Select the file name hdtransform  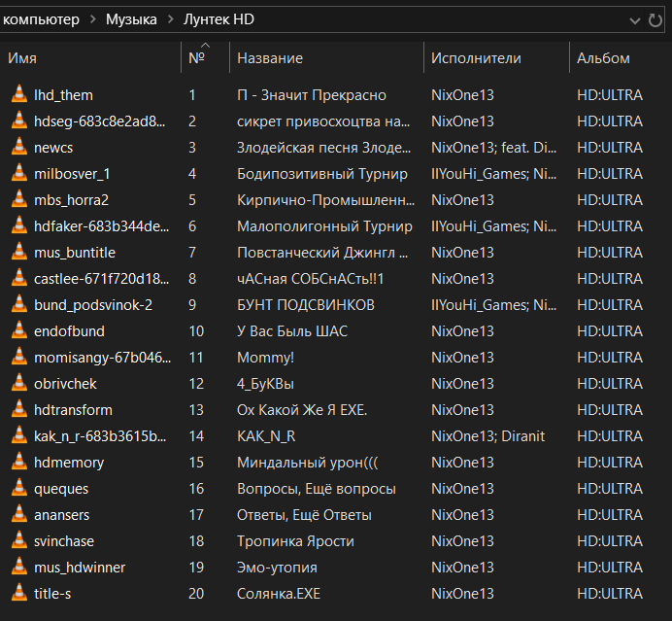pos(73,410)
